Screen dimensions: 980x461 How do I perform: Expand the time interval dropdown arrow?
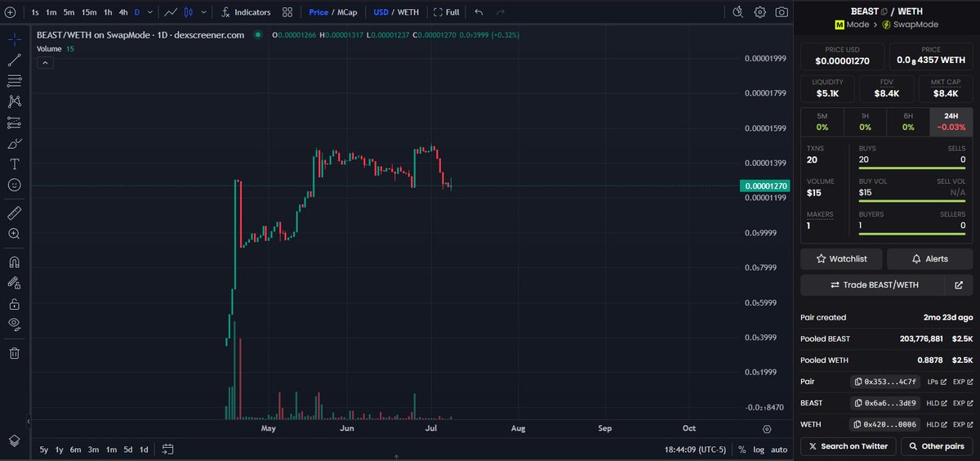[149, 12]
